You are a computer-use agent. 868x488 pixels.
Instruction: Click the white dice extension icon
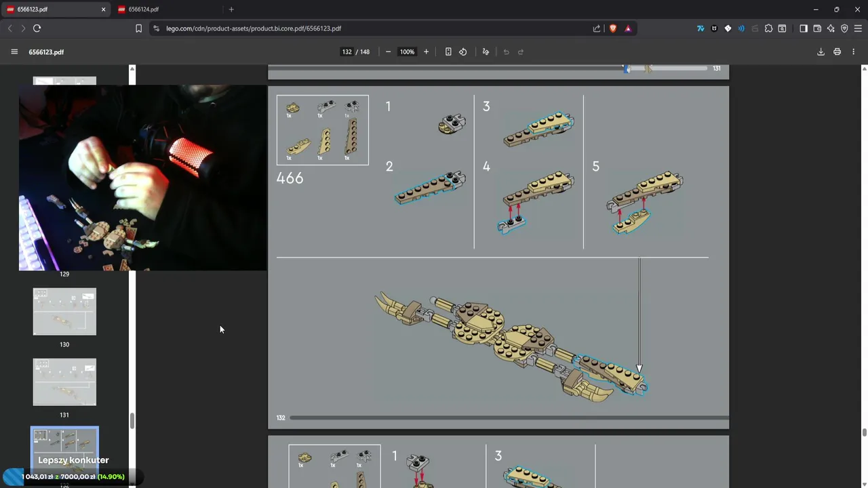tap(728, 28)
